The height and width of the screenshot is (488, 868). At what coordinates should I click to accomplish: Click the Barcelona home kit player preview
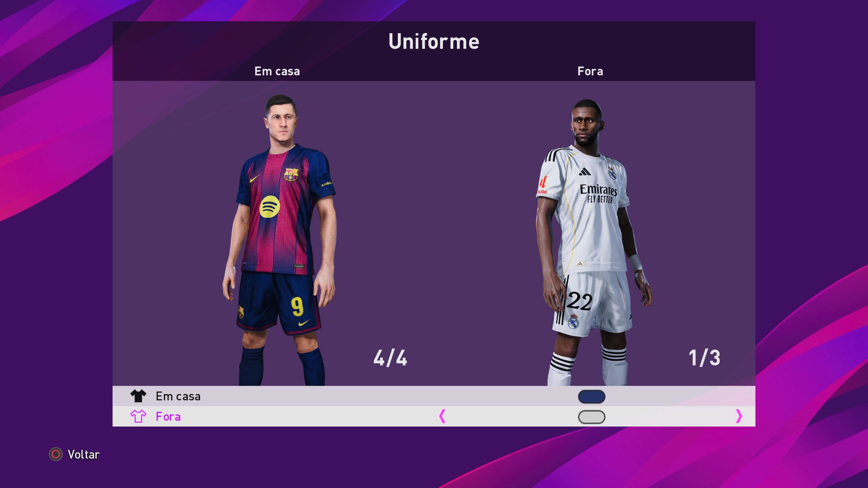coord(279,240)
